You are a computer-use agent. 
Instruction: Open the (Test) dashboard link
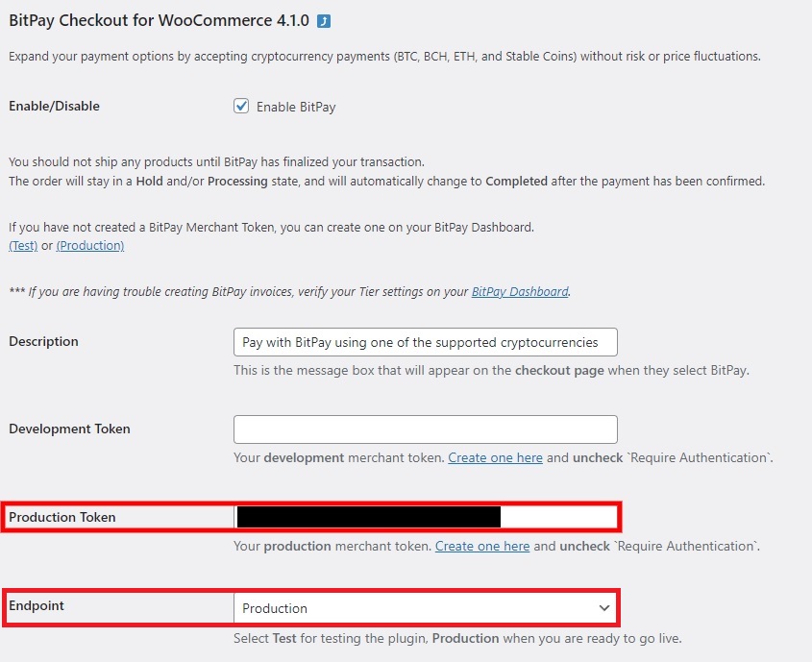(x=23, y=245)
